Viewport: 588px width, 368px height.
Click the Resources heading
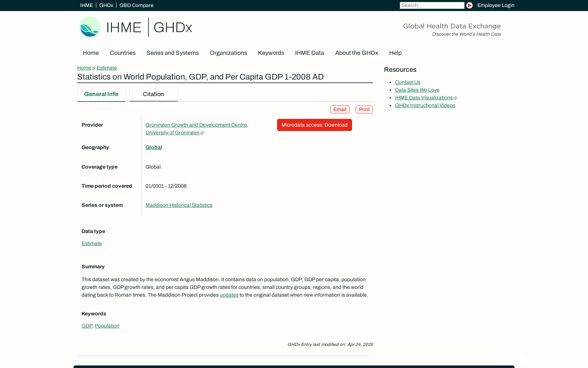tap(400, 70)
